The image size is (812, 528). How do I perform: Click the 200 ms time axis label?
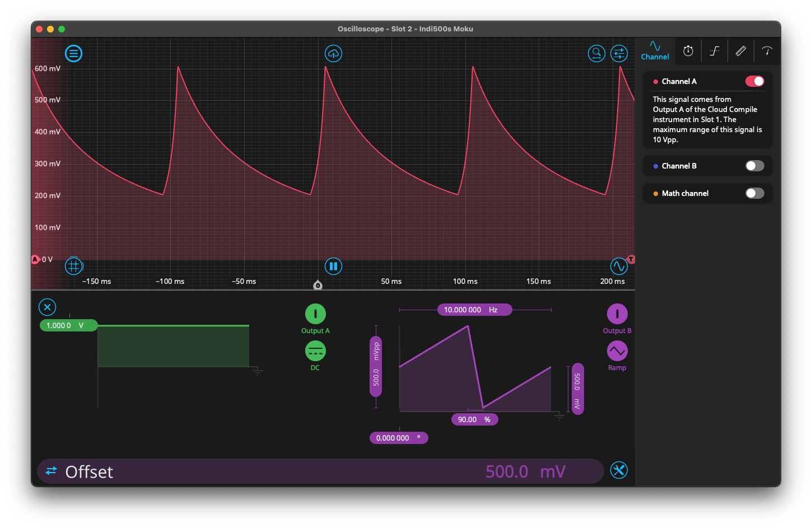click(612, 281)
